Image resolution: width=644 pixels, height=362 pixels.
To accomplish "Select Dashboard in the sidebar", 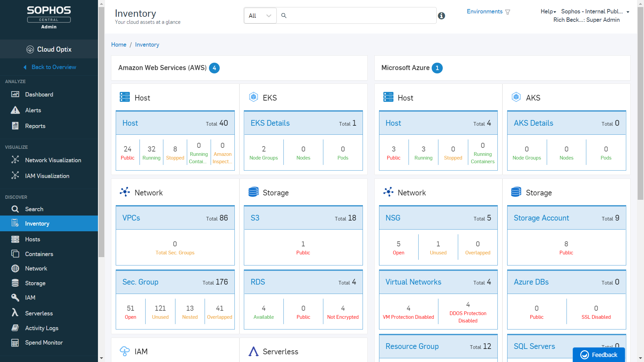I will tap(39, 95).
